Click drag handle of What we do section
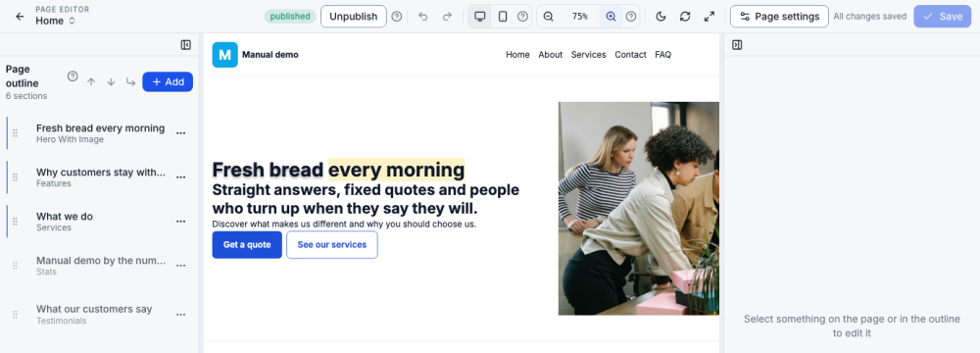The height and width of the screenshot is (353, 980). [15, 221]
